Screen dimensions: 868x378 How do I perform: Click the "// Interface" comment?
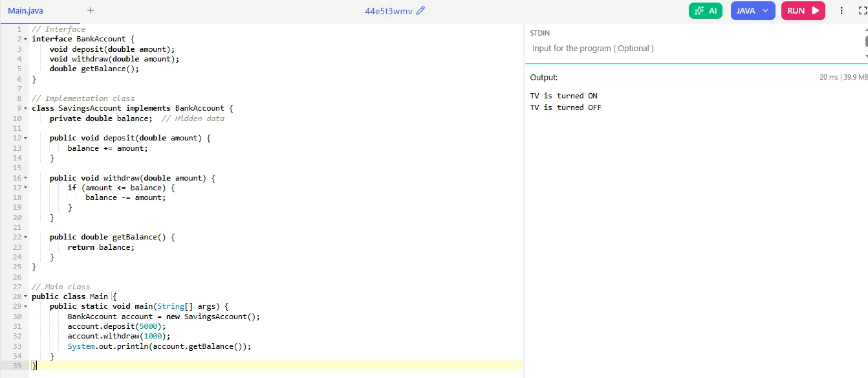(59, 29)
